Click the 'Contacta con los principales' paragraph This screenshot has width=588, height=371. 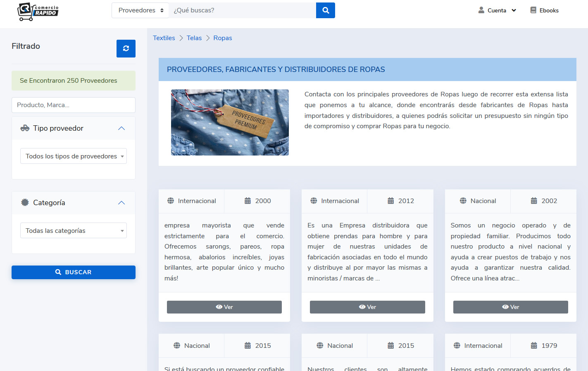(436, 110)
